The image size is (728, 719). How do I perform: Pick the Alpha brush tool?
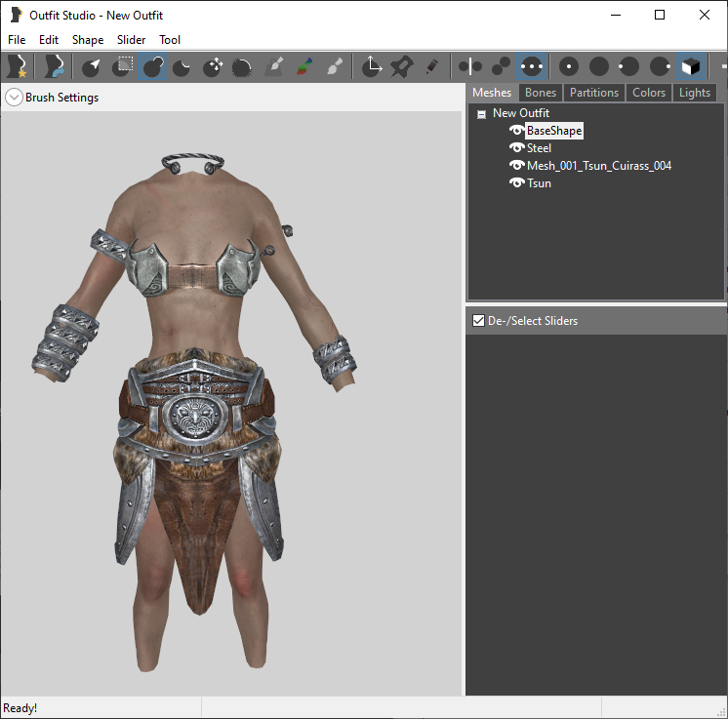(335, 66)
